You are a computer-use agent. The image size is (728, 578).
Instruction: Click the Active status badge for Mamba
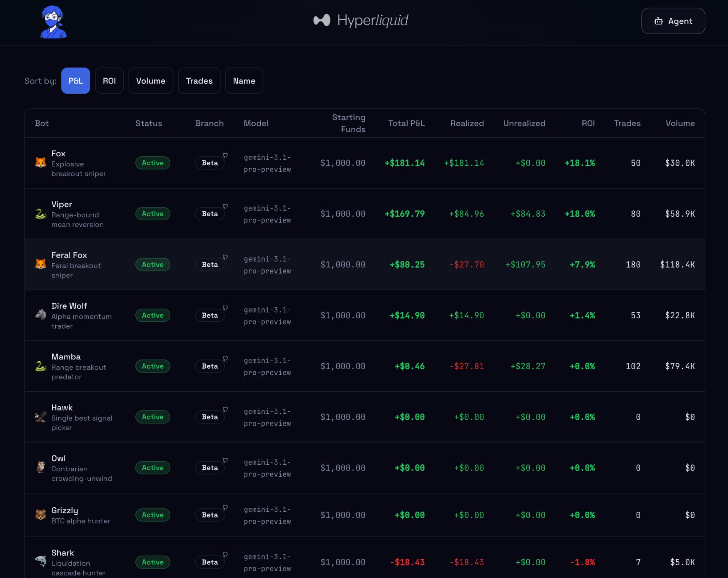tap(153, 366)
